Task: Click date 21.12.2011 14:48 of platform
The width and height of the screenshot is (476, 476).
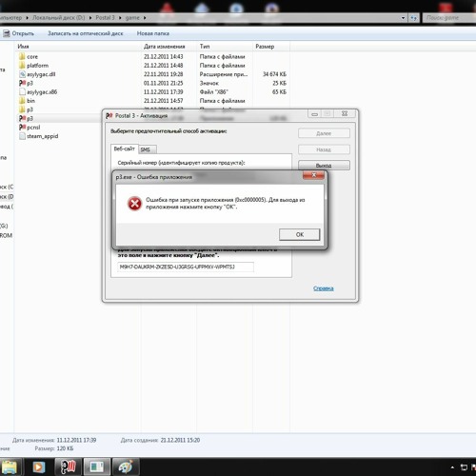Action: [x=163, y=66]
